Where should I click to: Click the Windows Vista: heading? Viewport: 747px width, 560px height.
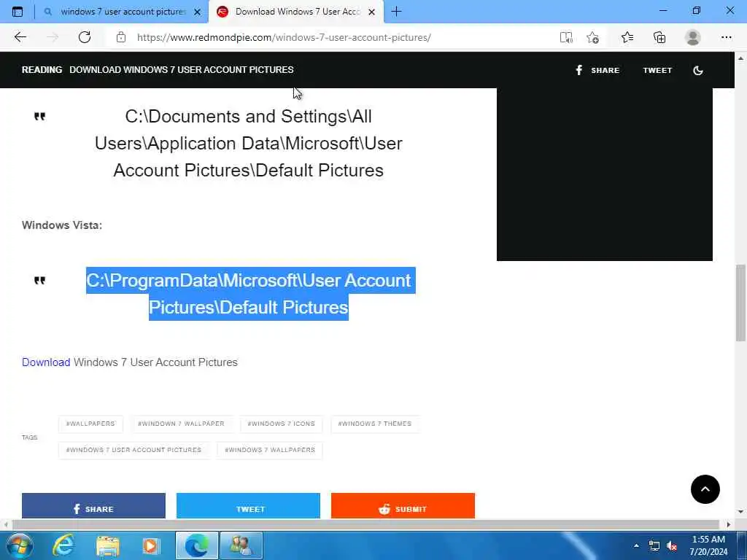click(x=62, y=225)
